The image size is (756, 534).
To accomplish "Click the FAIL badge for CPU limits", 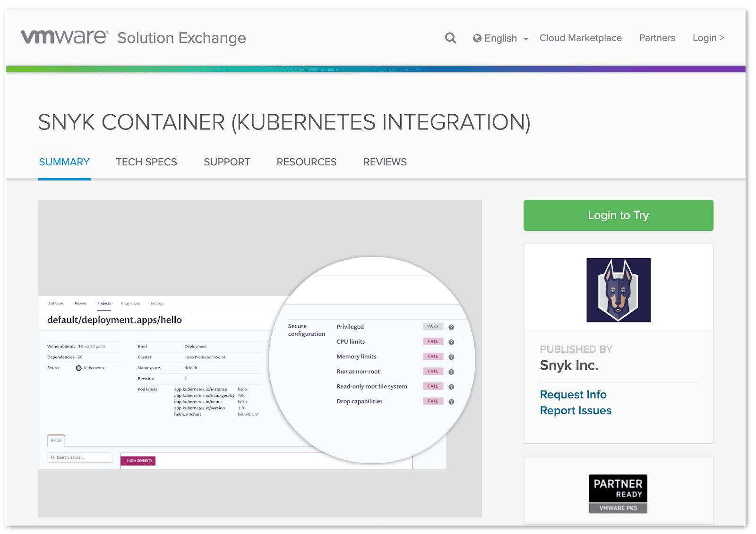I will click(433, 341).
